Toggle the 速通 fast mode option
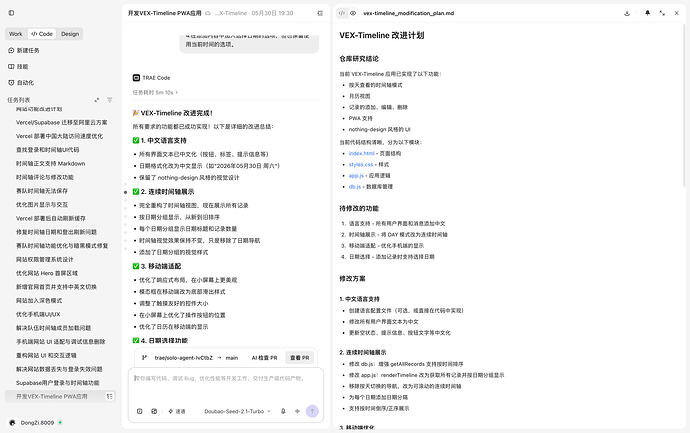The width and height of the screenshot is (690, 433). [177, 411]
